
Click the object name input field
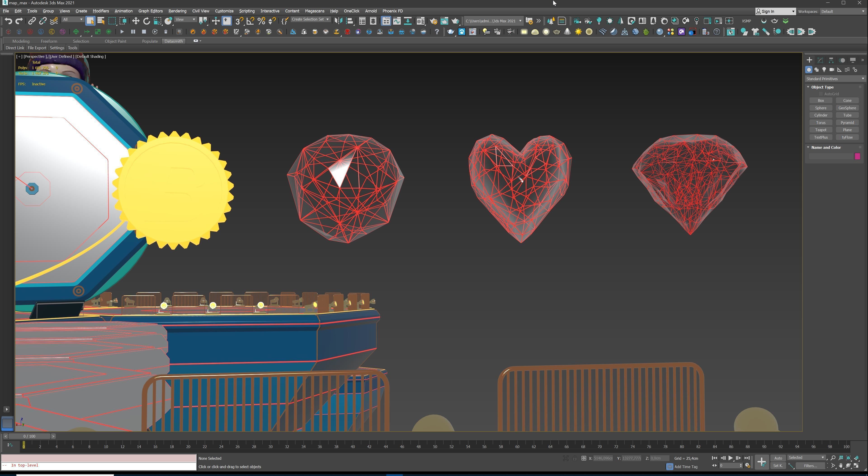click(831, 156)
